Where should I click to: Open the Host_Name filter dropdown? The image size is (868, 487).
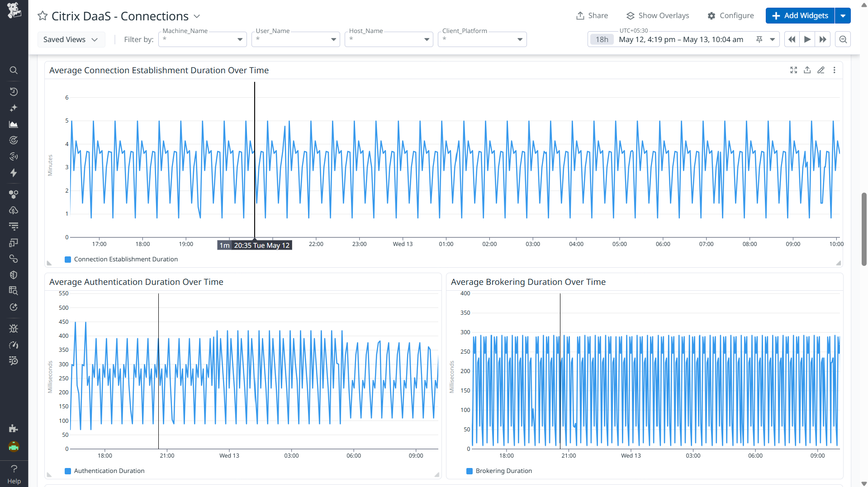tap(389, 39)
